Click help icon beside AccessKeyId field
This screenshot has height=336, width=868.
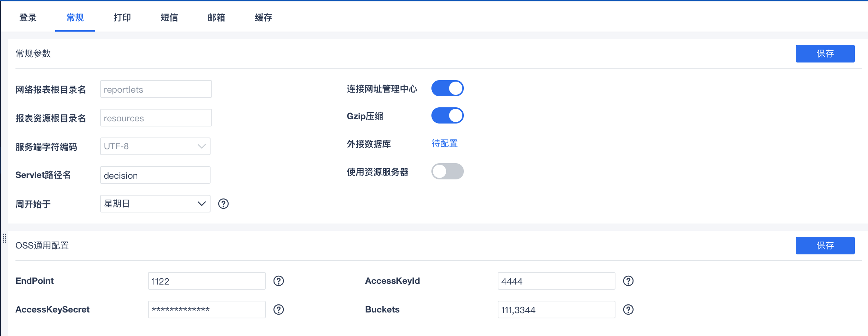coord(628,281)
